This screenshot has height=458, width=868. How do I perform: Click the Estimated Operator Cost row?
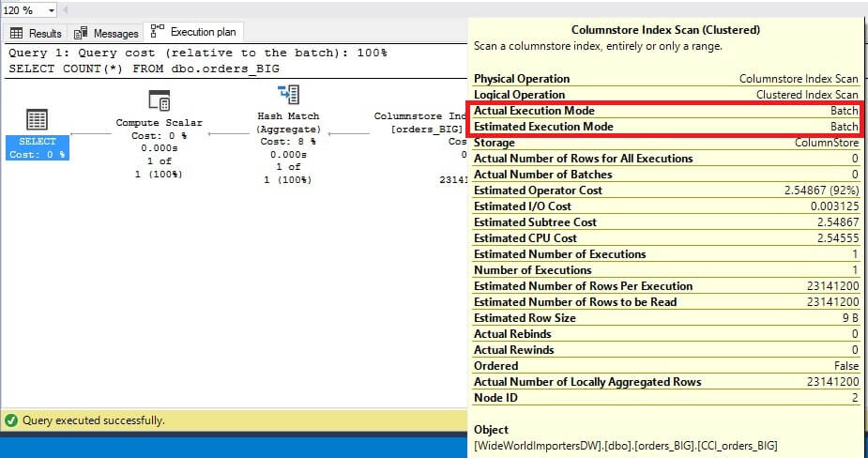[665, 191]
